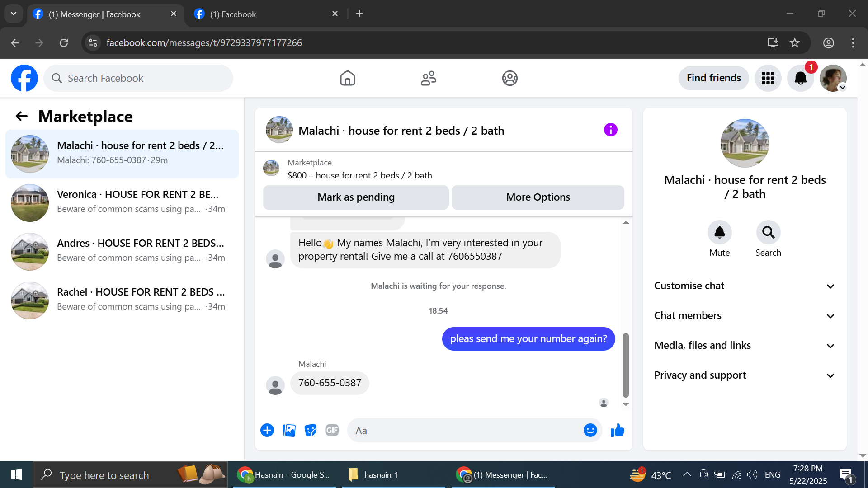Open the Friends icon in top navigation

pos(429,78)
